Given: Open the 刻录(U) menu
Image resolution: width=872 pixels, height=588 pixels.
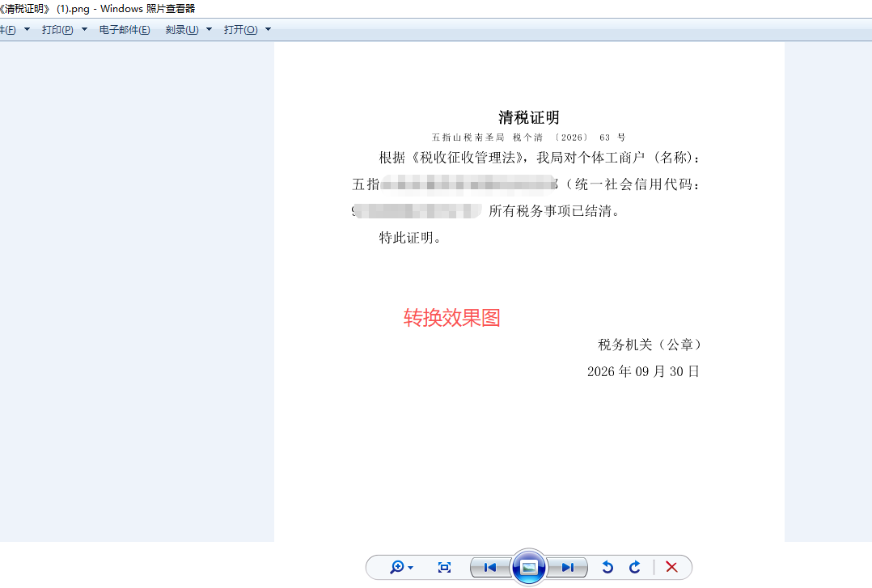Looking at the screenshot, I should click(182, 30).
